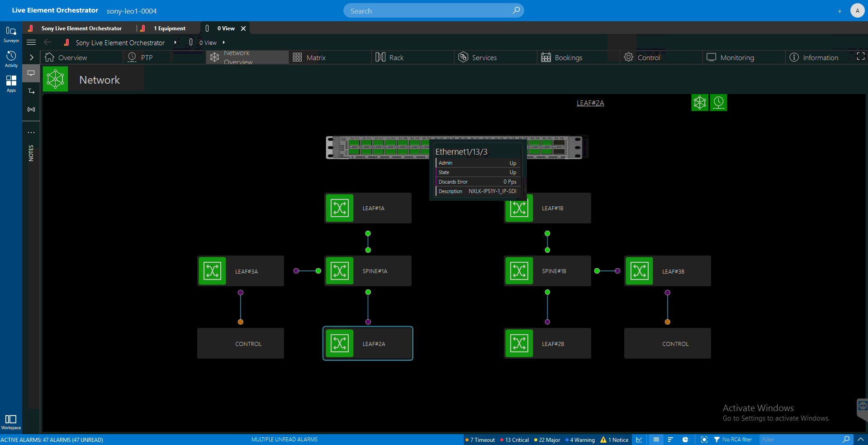Screen dimensions: 868x445
Task: Open the Workspace panel
Action: 11,422
